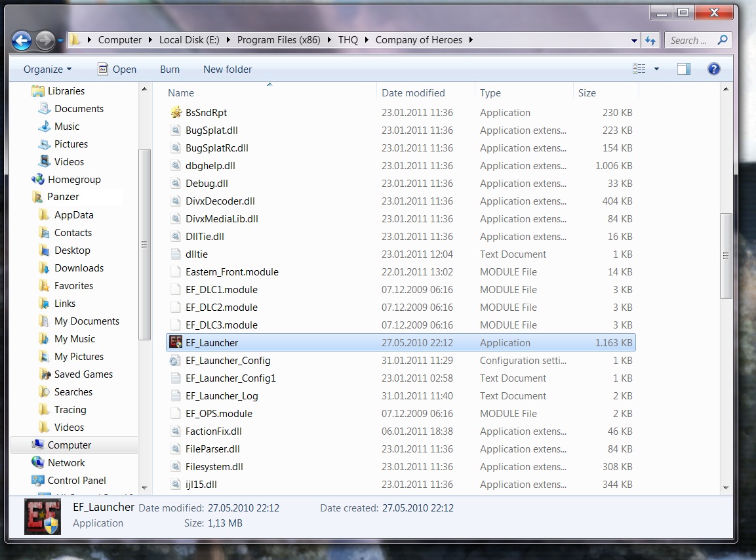Click Date created value in details pane
Screen dimensions: 756x560
(x=418, y=508)
